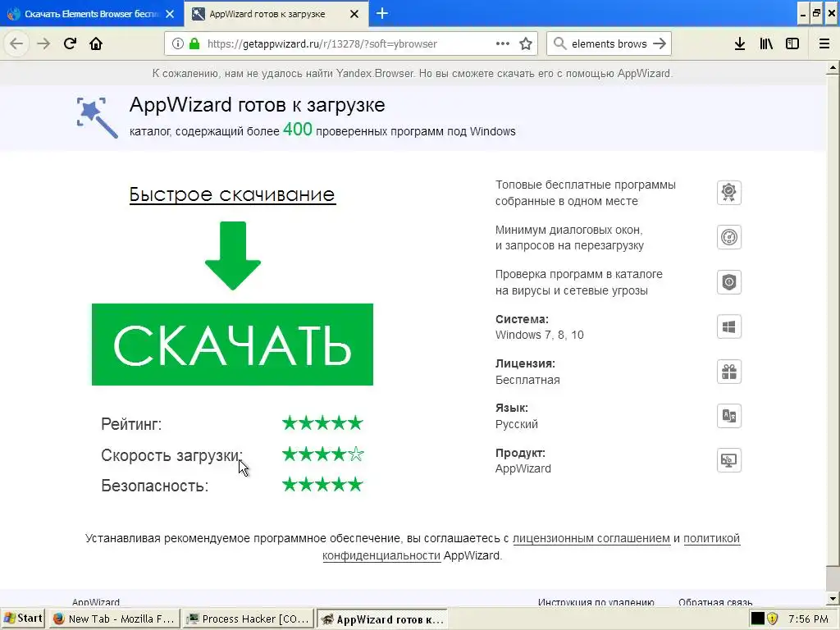
Task: Bookmark this page with the star
Action: point(526,44)
